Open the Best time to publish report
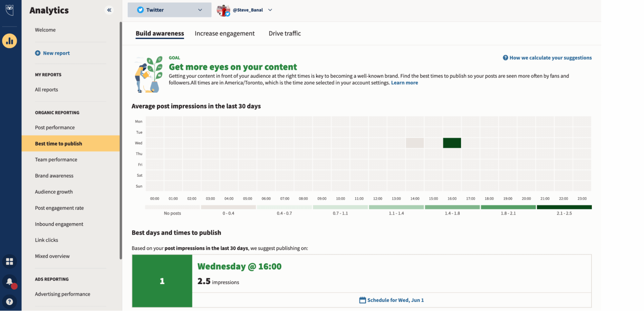This screenshot has height=311, width=644. click(x=58, y=143)
